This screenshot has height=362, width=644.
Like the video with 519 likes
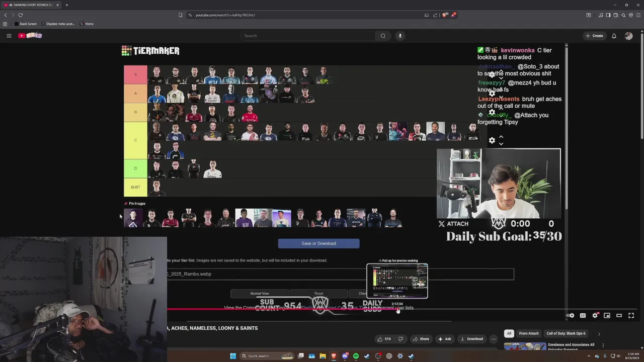[x=384, y=339]
